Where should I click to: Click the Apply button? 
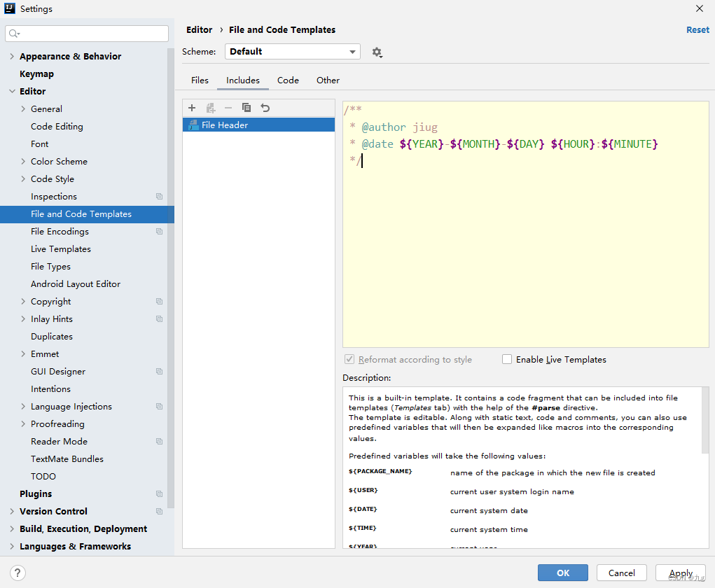pyautogui.click(x=681, y=573)
